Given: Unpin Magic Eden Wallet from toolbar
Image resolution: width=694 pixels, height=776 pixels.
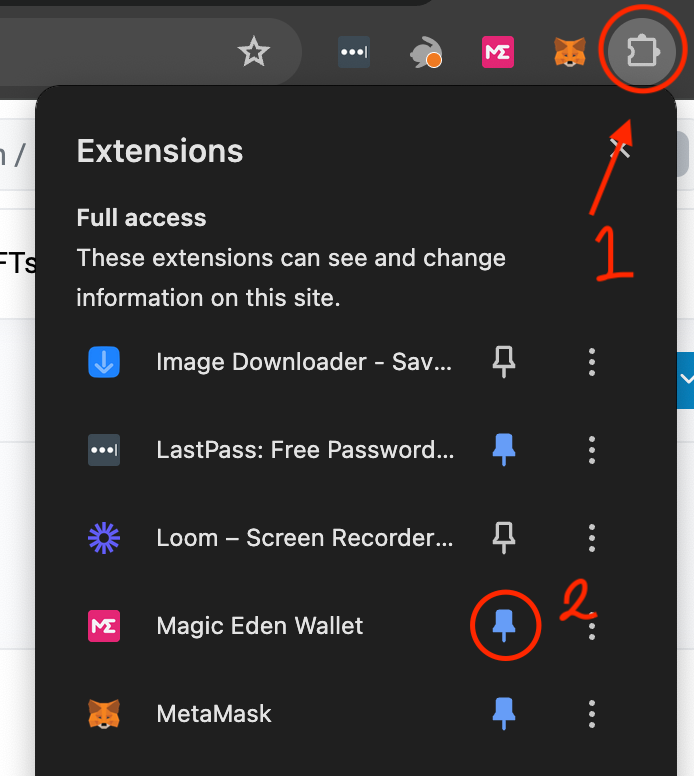Looking at the screenshot, I should pos(504,626).
